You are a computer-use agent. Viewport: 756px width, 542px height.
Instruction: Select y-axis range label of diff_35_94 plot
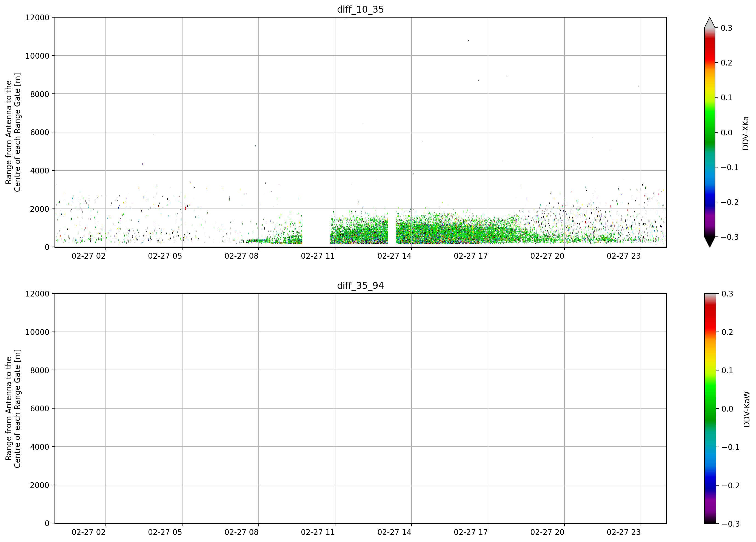coord(13,408)
